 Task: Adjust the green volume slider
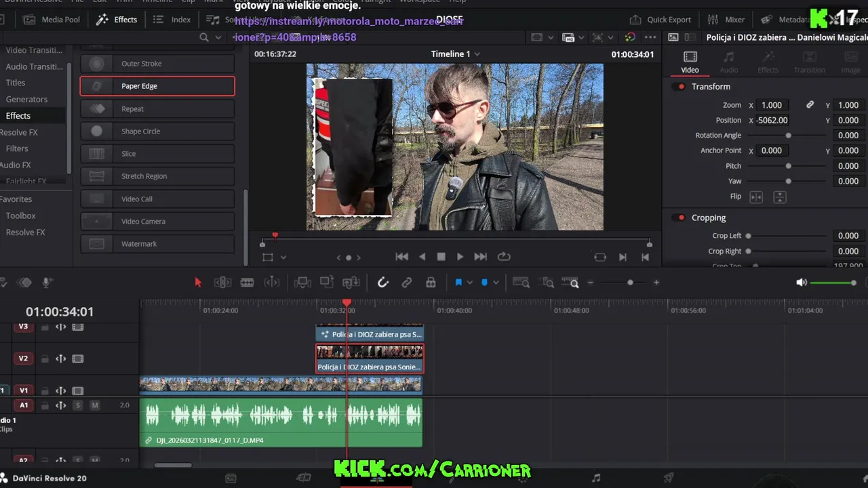(833, 283)
